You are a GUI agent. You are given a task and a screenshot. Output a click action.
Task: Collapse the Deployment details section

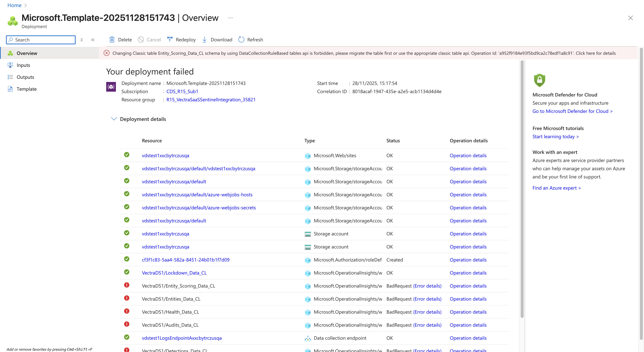pyautogui.click(x=114, y=119)
